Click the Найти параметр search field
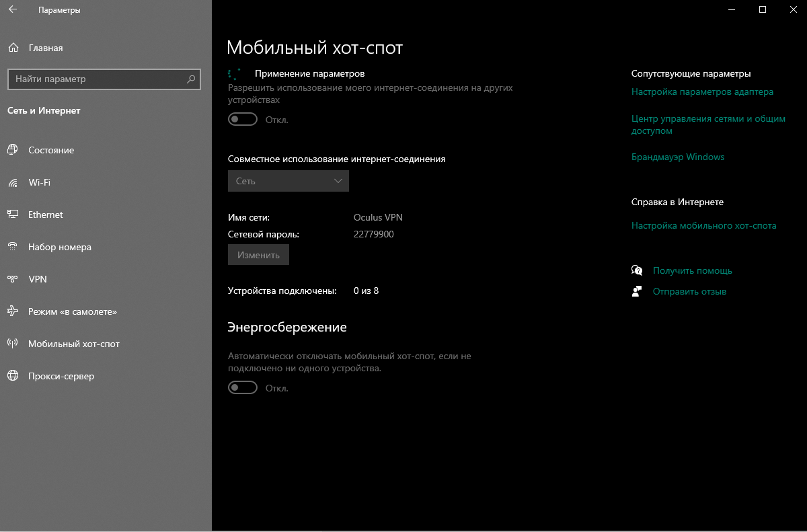Viewport: 807px width, 532px height. (104, 79)
